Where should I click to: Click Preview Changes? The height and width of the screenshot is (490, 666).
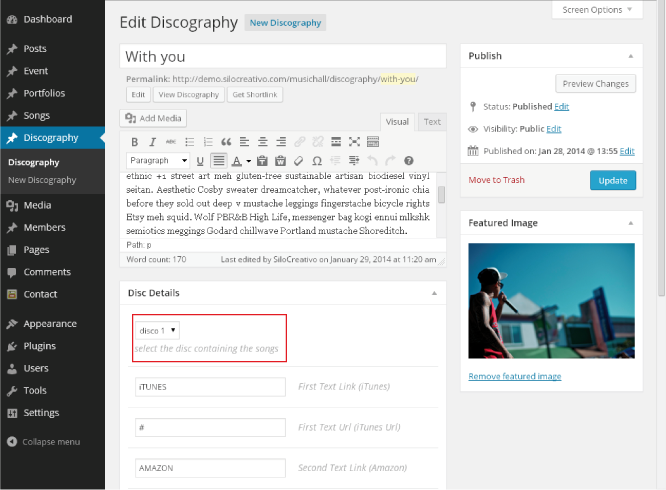(595, 84)
